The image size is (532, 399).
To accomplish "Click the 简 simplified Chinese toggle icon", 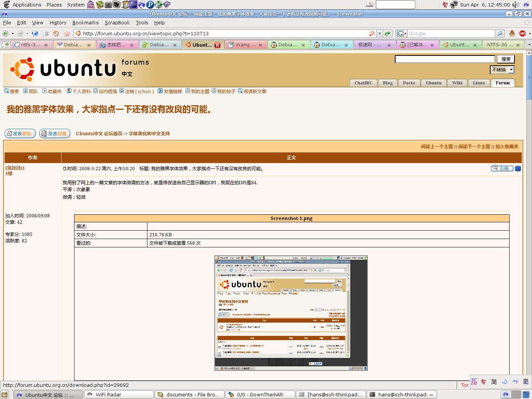I will coord(494,382).
